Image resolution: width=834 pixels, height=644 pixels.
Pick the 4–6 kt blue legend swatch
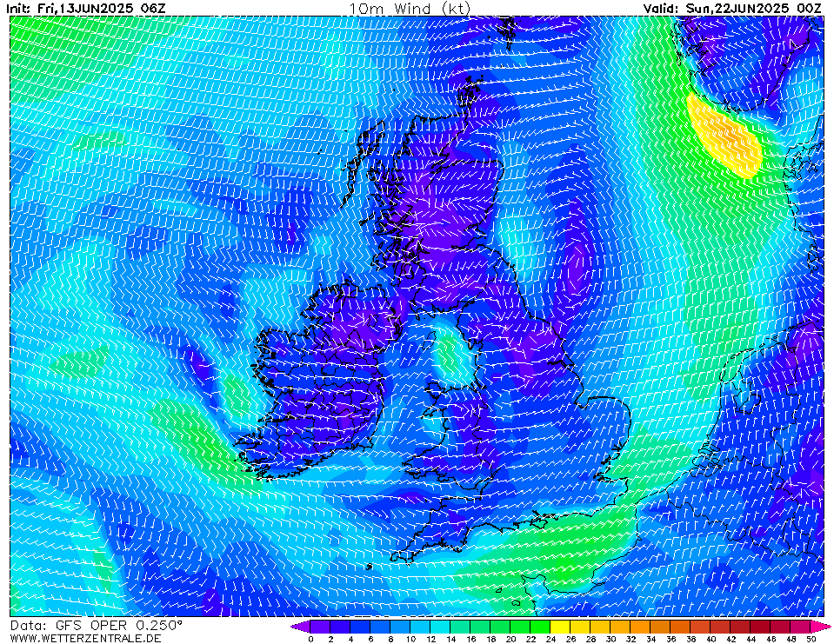(x=359, y=627)
